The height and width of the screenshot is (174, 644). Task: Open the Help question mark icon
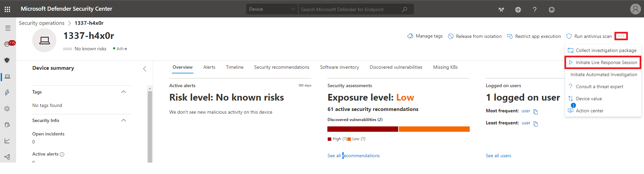tap(535, 10)
